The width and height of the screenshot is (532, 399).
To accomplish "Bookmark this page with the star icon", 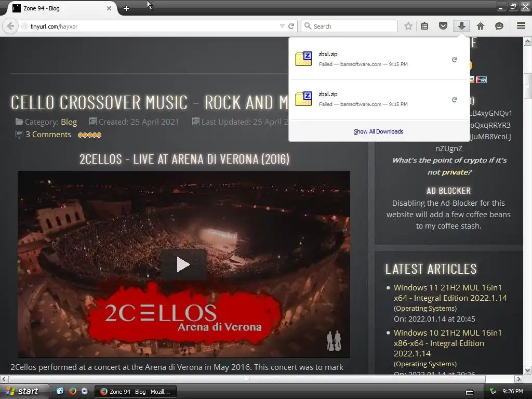I will coord(408,26).
